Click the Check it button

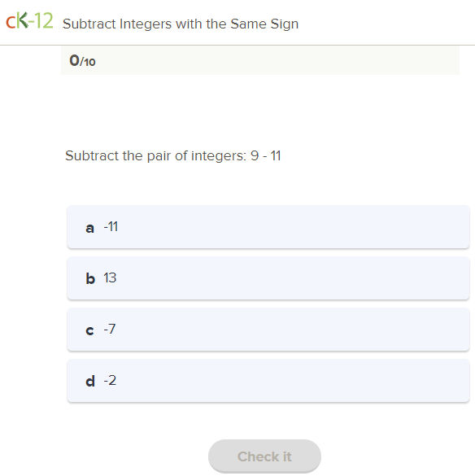tap(264, 456)
